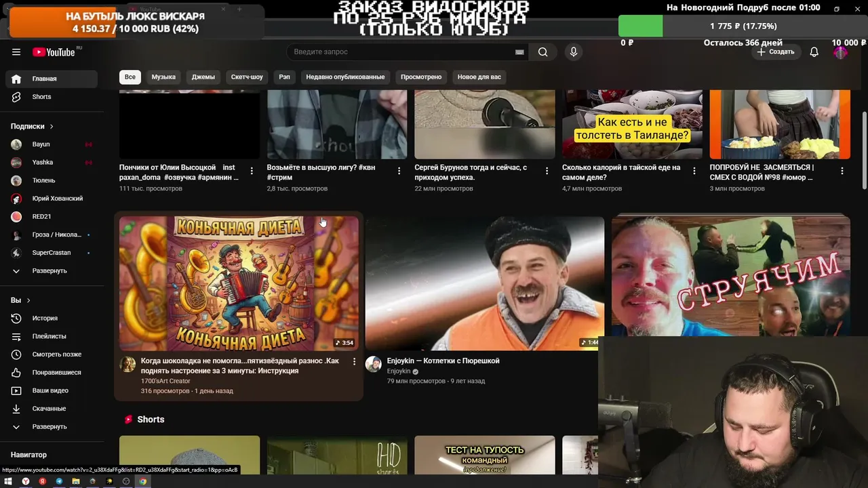Viewport: 868px width, 488px height.
Task: Open Котлетки с Пюрешкой thumbnail
Action: [485, 283]
